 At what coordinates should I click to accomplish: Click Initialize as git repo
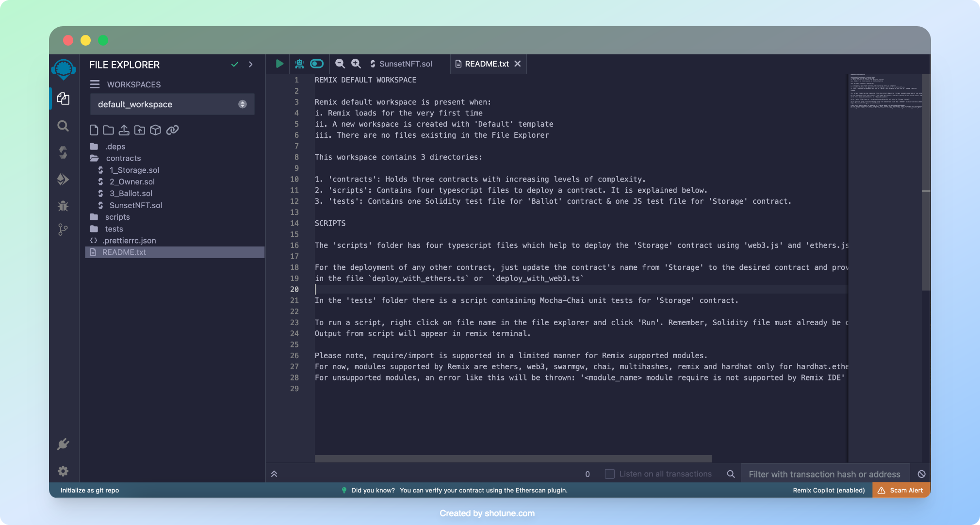point(90,490)
